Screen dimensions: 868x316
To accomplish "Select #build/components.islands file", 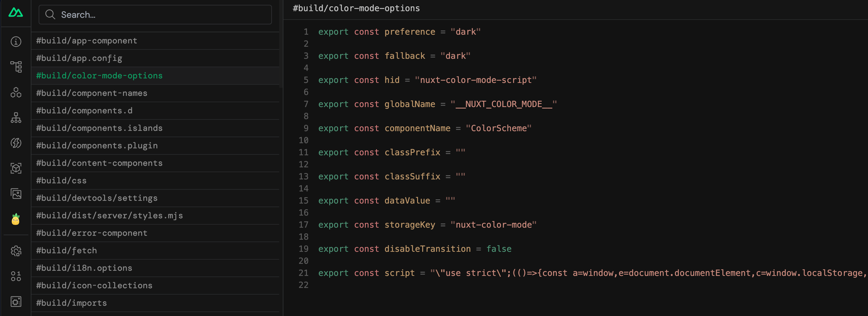I will point(155,128).
